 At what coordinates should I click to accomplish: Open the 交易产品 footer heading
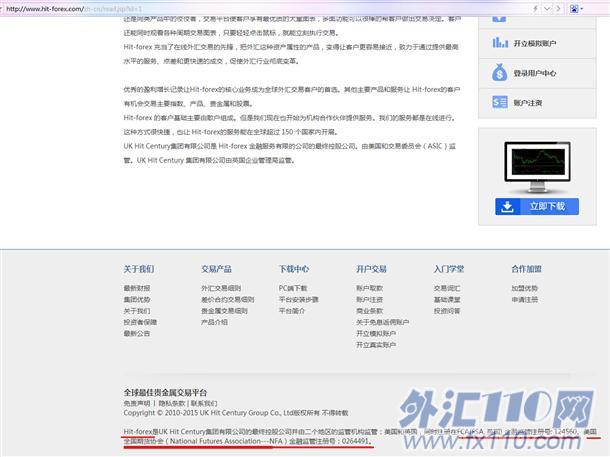[216, 269]
